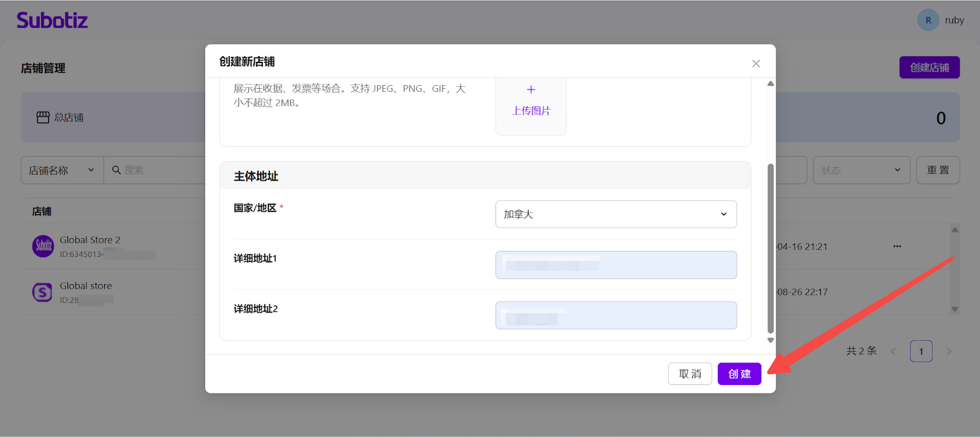The image size is (980, 437).
Task: Click the Subotiz logo
Action: point(52,20)
